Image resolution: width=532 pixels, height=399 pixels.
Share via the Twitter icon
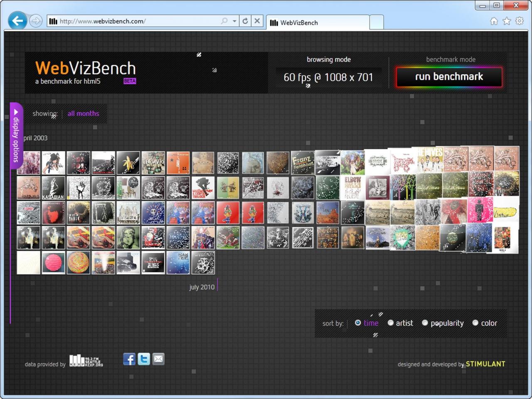[x=144, y=359]
